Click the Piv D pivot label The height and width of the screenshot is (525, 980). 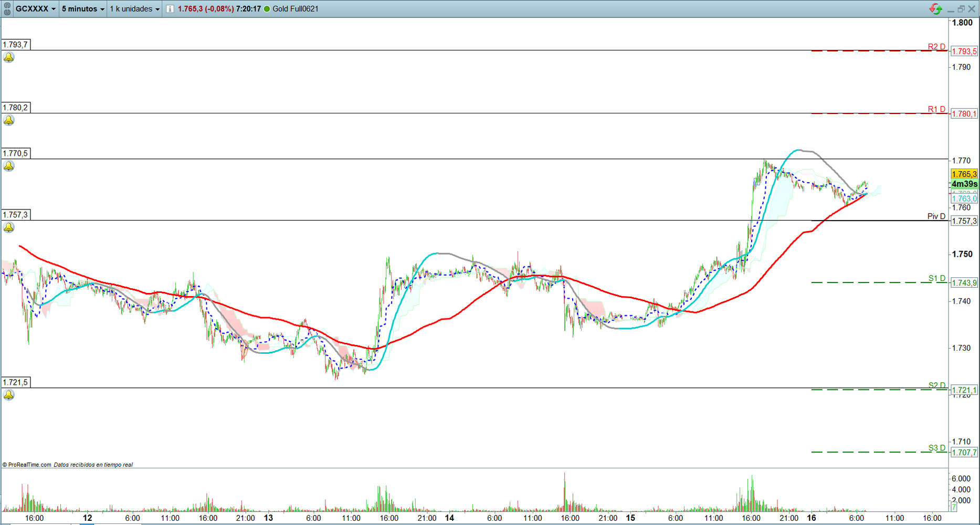tap(936, 216)
